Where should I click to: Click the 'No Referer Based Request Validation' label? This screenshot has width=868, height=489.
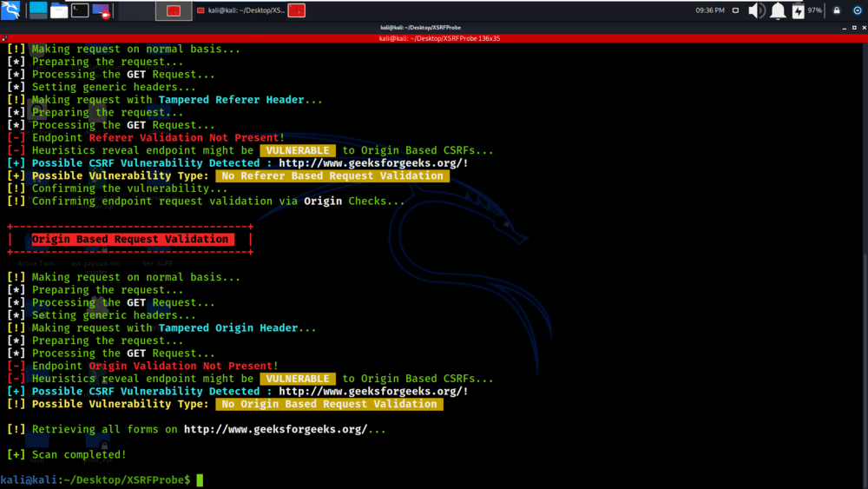point(332,175)
